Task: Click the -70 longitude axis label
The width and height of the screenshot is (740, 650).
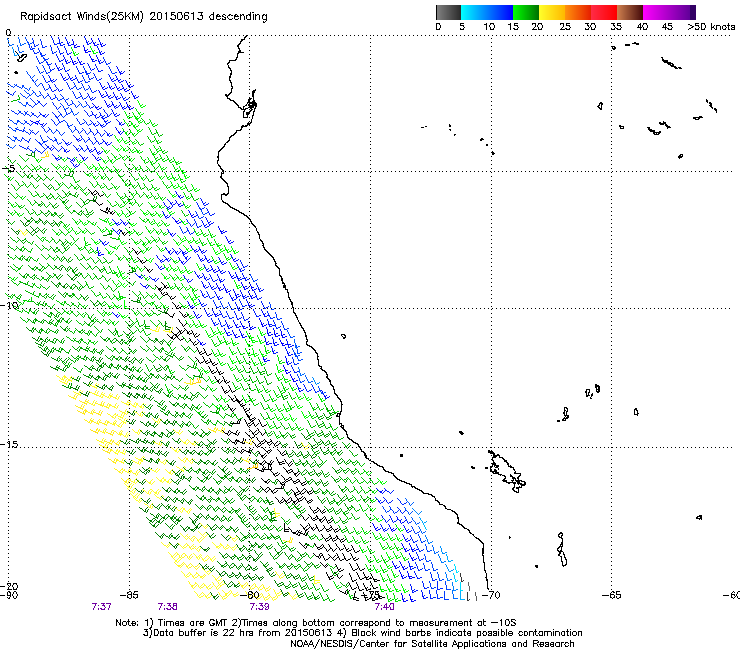Action: pyautogui.click(x=491, y=595)
